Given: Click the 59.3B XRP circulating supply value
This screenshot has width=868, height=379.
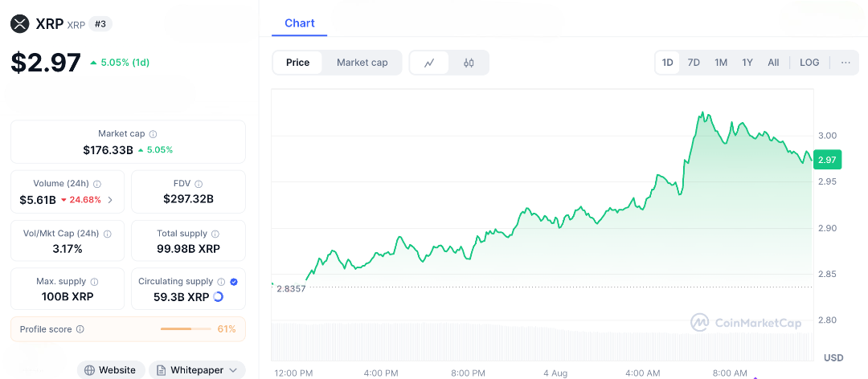Looking at the screenshot, I should tap(181, 297).
